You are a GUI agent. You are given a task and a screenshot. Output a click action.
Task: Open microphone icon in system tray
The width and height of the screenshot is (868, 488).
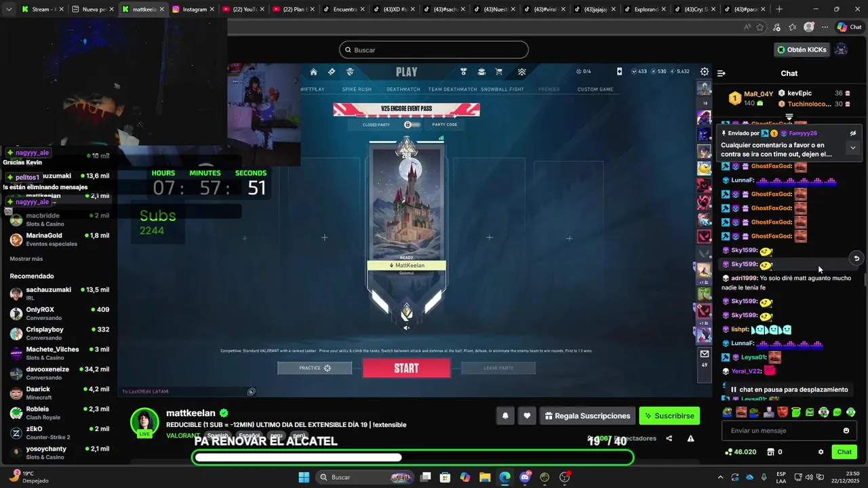764,477
